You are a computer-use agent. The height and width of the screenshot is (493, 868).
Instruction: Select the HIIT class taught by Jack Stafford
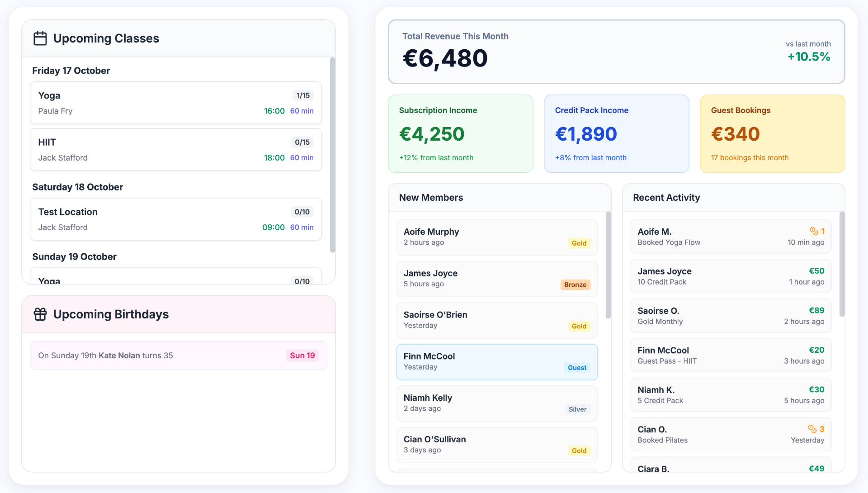(176, 150)
